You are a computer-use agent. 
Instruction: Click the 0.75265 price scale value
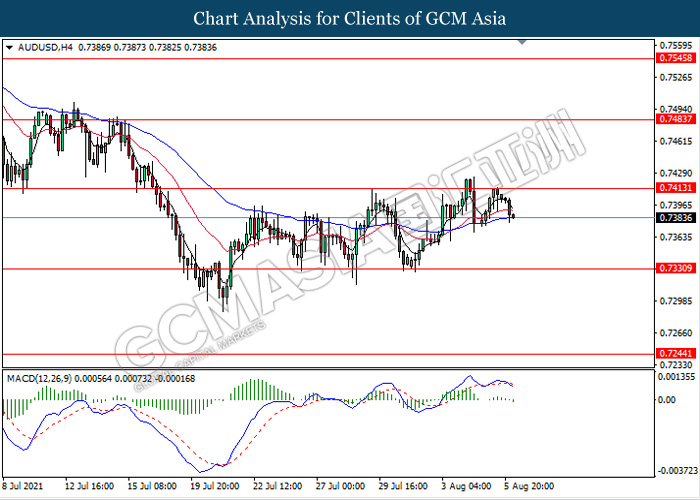click(676, 77)
